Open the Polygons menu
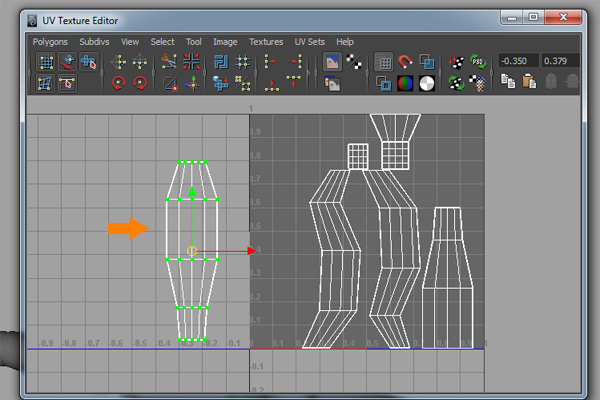This screenshot has height=400, width=600. (52, 42)
